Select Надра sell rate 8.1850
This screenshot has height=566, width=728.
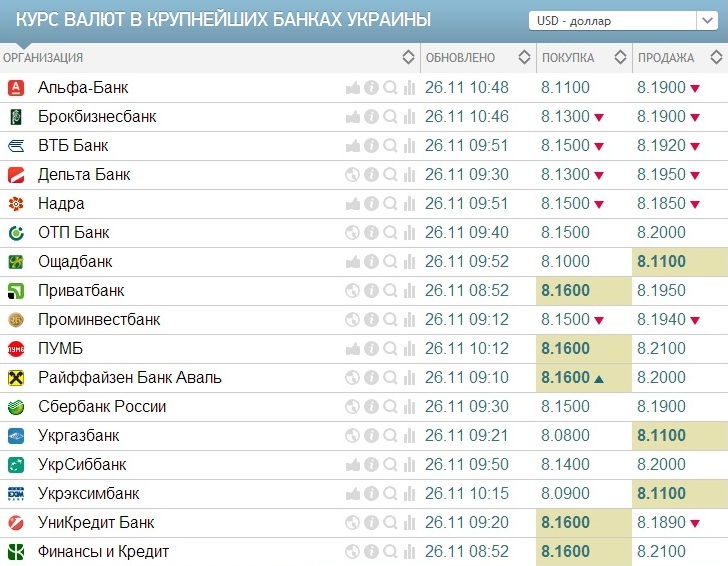(661, 203)
